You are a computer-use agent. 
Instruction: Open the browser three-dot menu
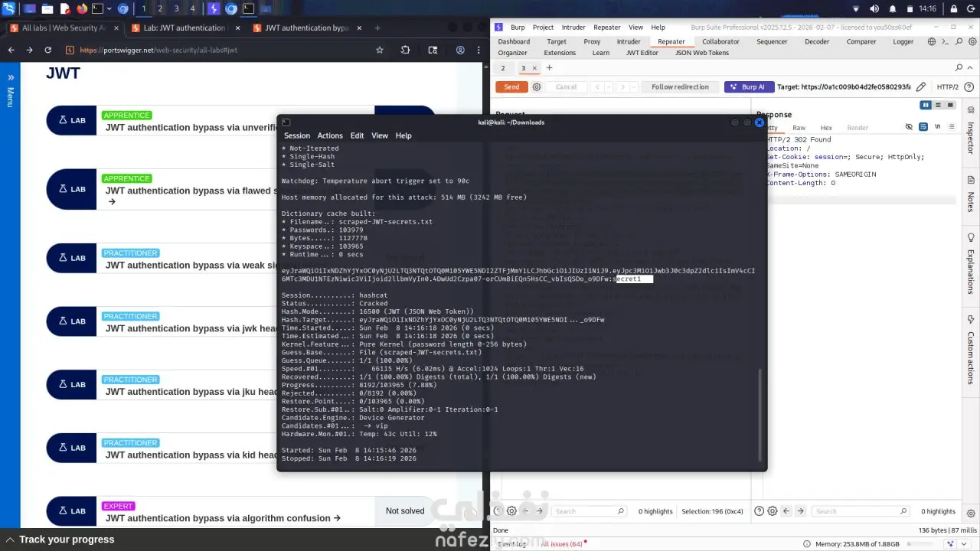pos(480,50)
